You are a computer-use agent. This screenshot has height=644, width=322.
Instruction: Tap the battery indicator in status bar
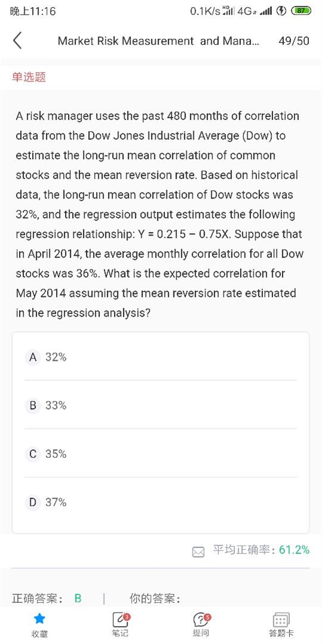[301, 11]
